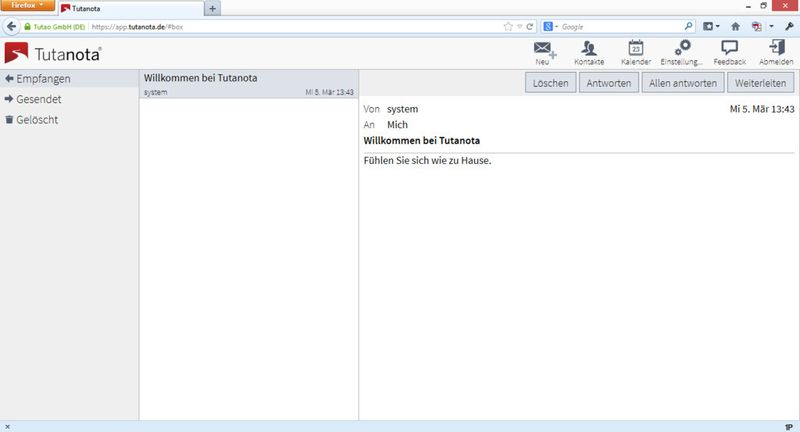Click the sender name system in the email header
The height and width of the screenshot is (432, 800).
(x=402, y=109)
